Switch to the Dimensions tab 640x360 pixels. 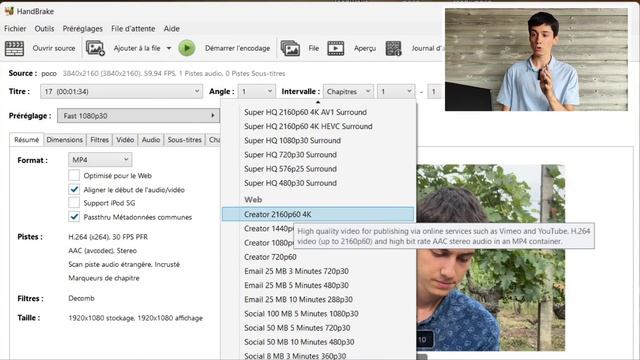(64, 140)
